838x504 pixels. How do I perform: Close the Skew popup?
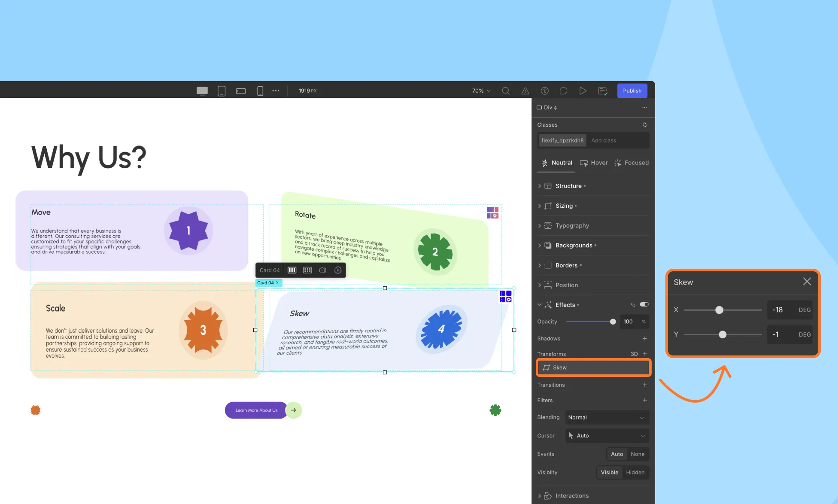807,282
